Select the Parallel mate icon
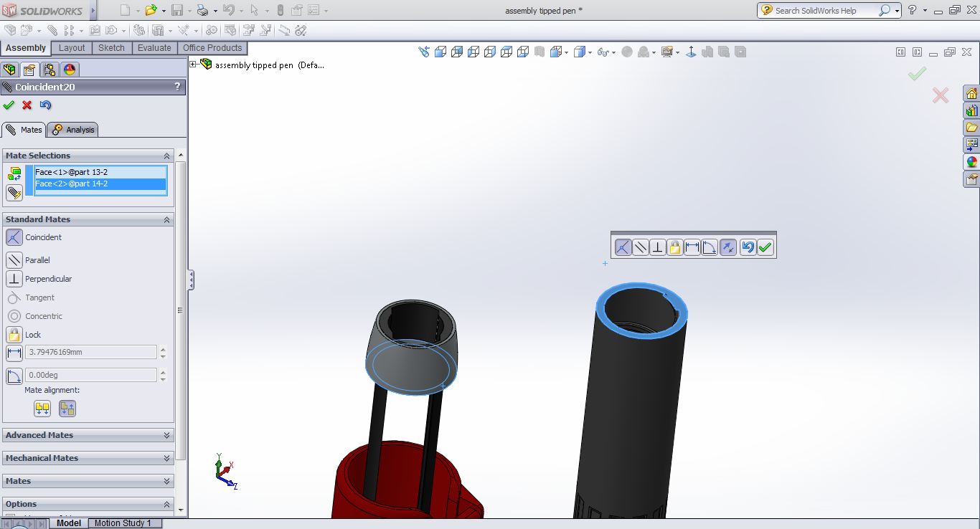 click(14, 260)
